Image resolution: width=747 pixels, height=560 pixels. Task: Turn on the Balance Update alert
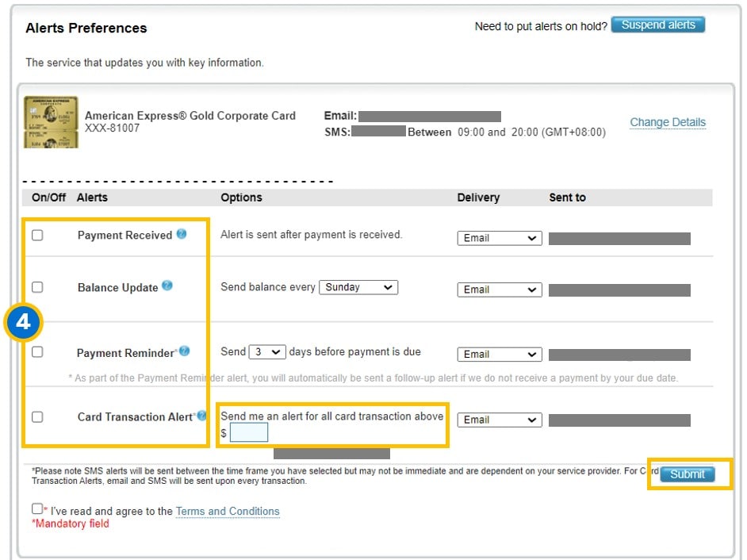point(36,286)
